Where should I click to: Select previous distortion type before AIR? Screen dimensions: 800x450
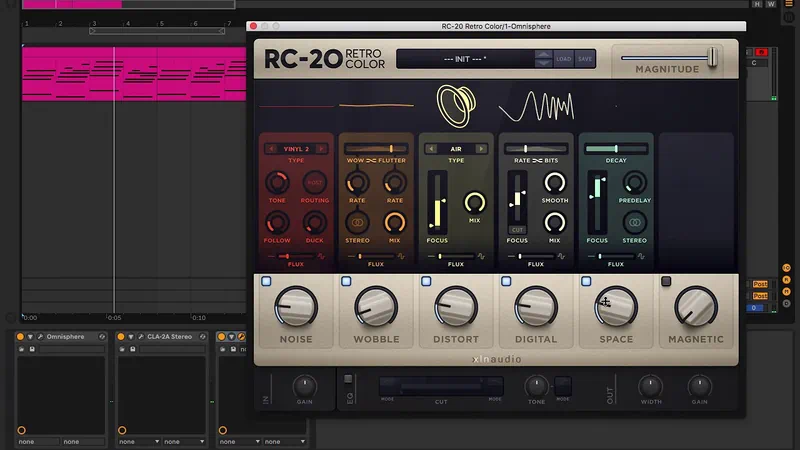click(x=430, y=149)
